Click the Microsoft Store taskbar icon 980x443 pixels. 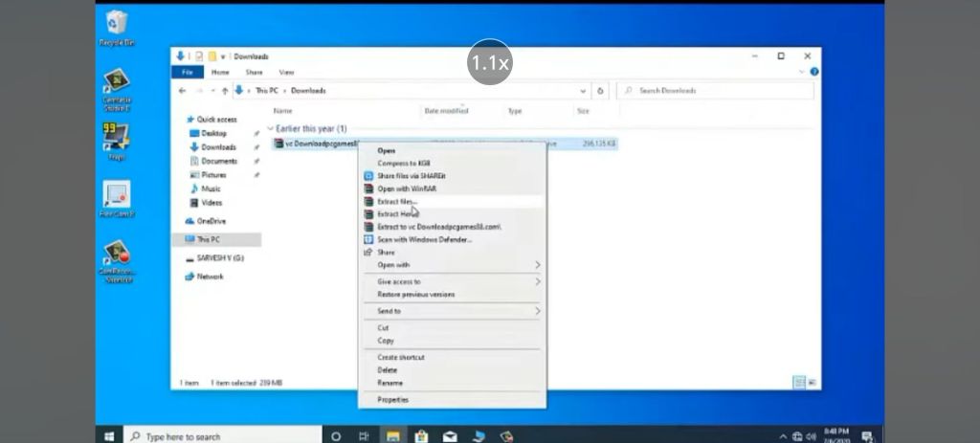coord(420,436)
